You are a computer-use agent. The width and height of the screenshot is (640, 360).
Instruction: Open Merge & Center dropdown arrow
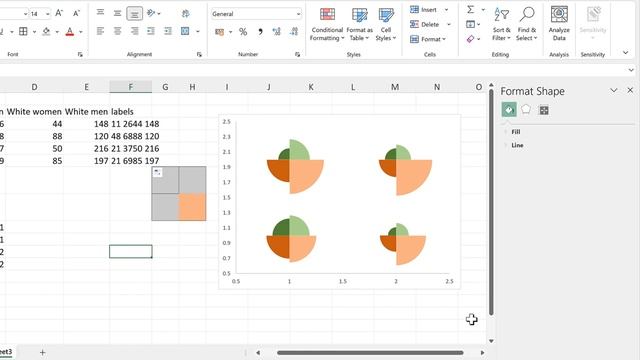[198, 31]
